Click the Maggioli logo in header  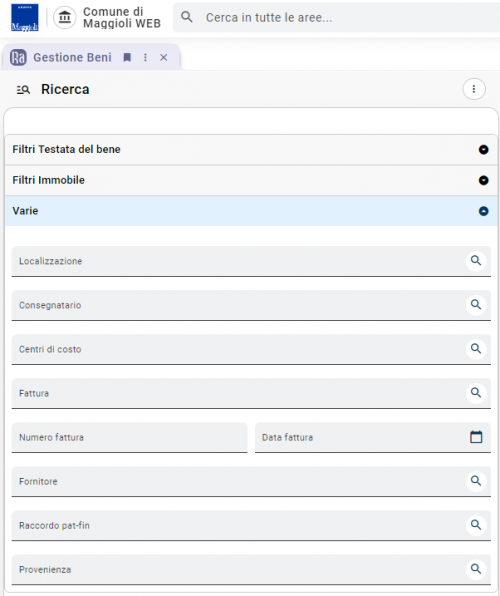pos(25,17)
